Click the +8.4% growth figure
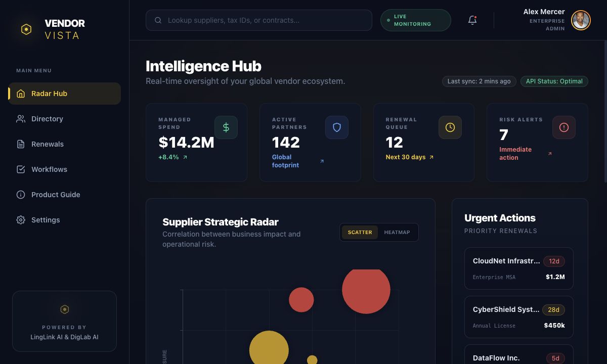The image size is (607, 364). click(168, 157)
